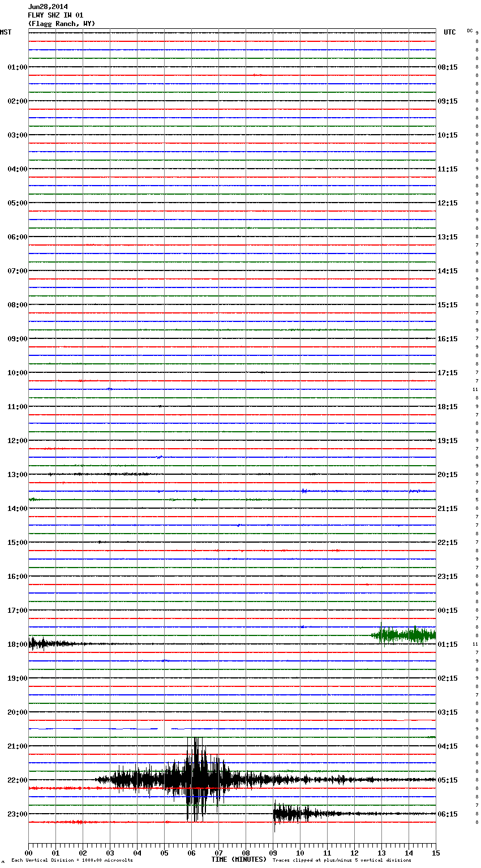481x868 pixels.
Task: Click the 01:15 UTC time label
Action: (448, 644)
